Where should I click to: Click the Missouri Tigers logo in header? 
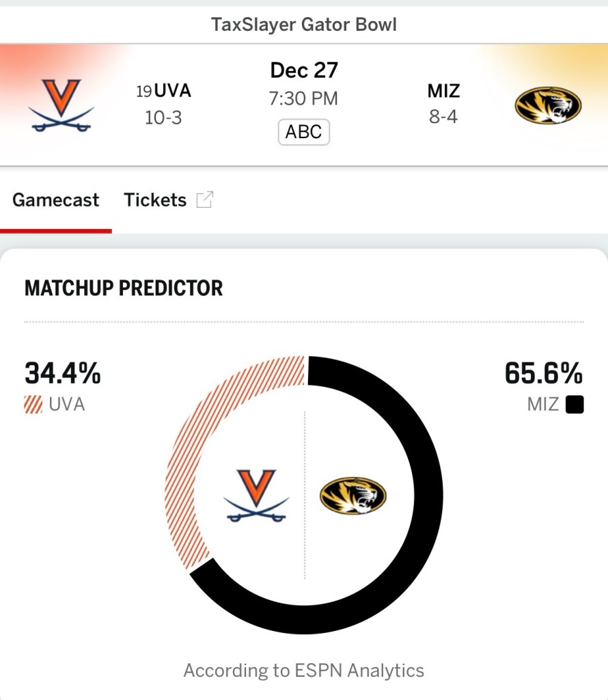tap(548, 105)
